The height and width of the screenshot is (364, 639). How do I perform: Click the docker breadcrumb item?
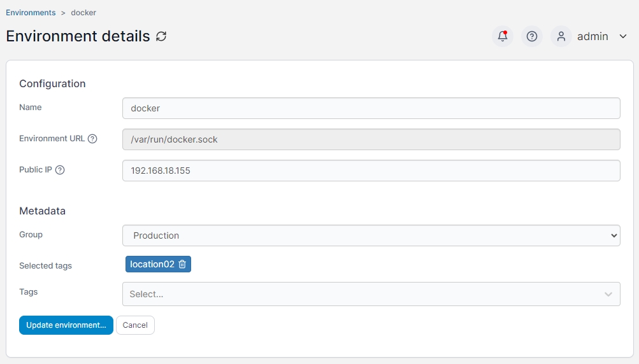(x=83, y=13)
